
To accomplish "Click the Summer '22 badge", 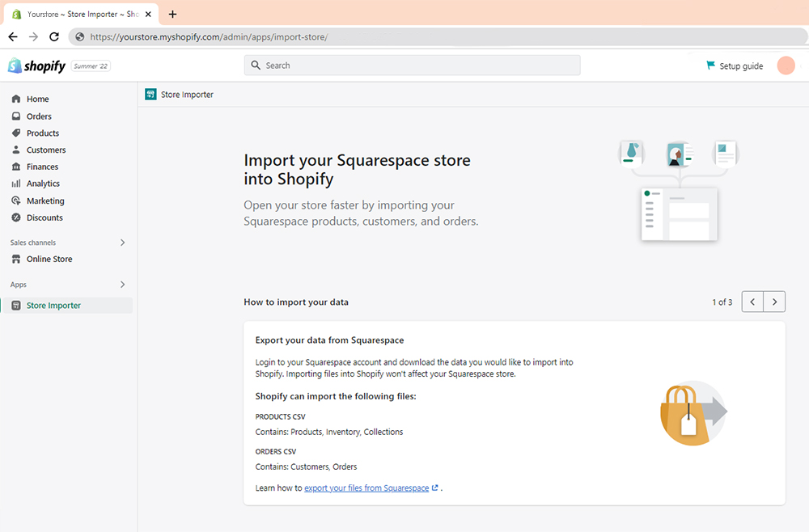I will 91,66.
